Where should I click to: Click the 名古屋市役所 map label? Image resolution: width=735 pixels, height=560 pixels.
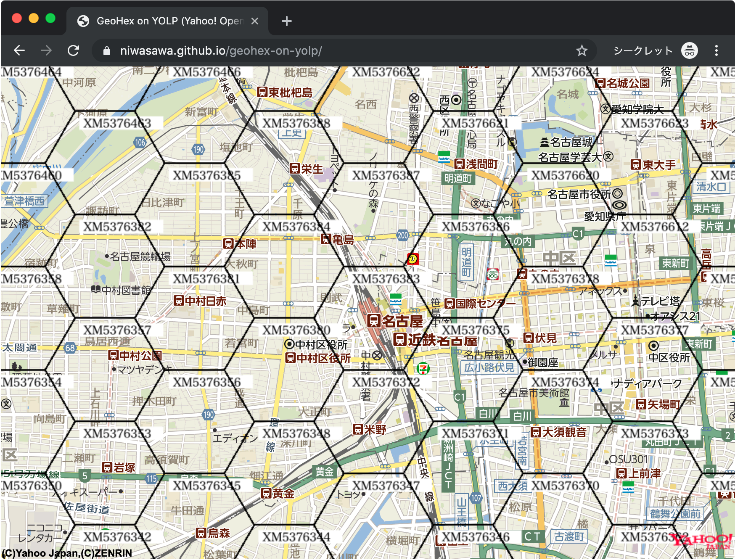coord(579,194)
